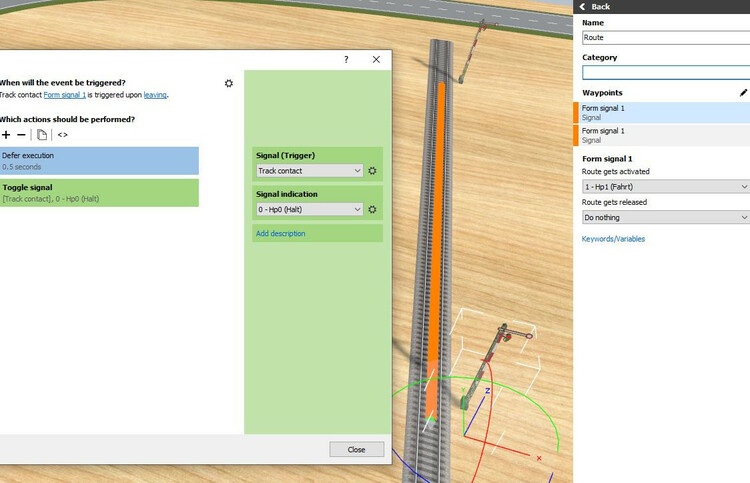Screen dimensions: 750x483
Task: Open the script code view icon
Action: [x=62, y=134]
